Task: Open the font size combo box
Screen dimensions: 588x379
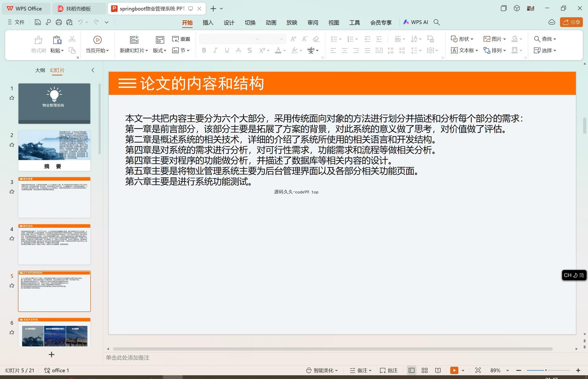Action: [273, 39]
